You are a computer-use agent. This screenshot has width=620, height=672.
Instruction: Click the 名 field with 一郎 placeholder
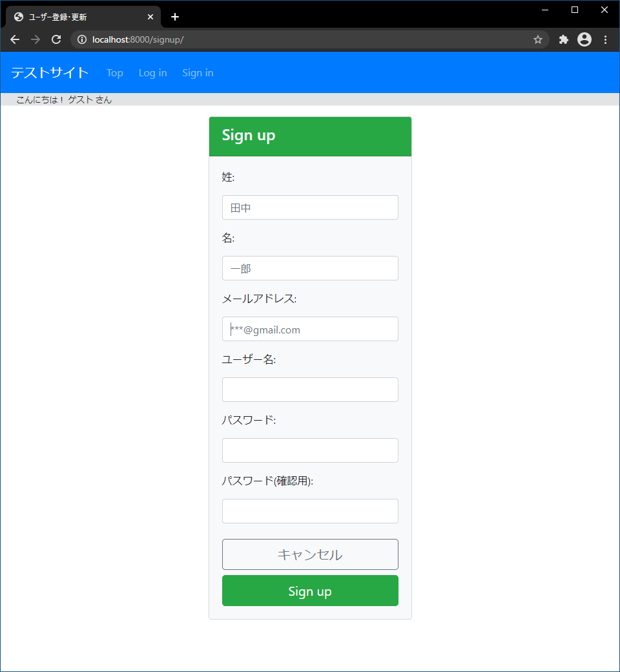pyautogui.click(x=310, y=268)
